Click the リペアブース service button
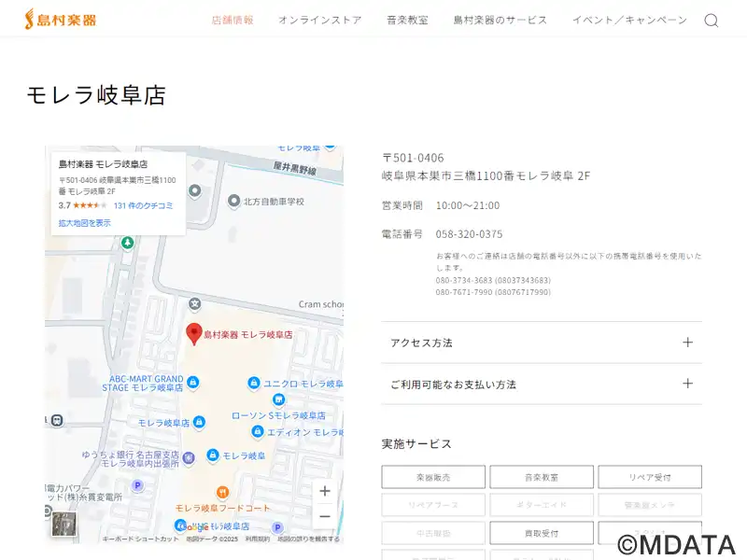The height and width of the screenshot is (560, 747). pos(433,505)
